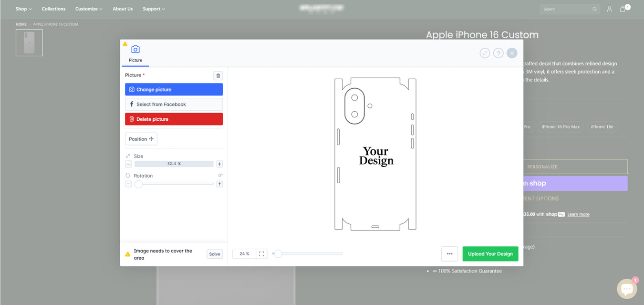Expand the Support menu
644x305 pixels.
click(153, 9)
